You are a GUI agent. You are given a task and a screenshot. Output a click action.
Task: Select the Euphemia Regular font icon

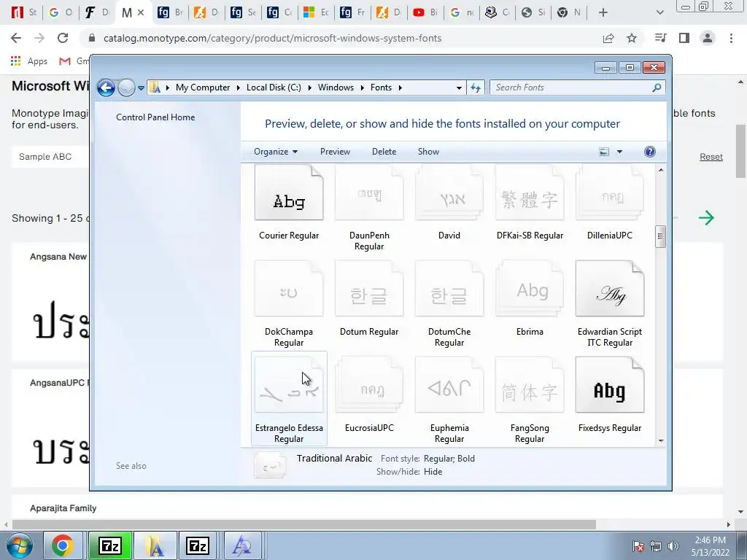(449, 385)
